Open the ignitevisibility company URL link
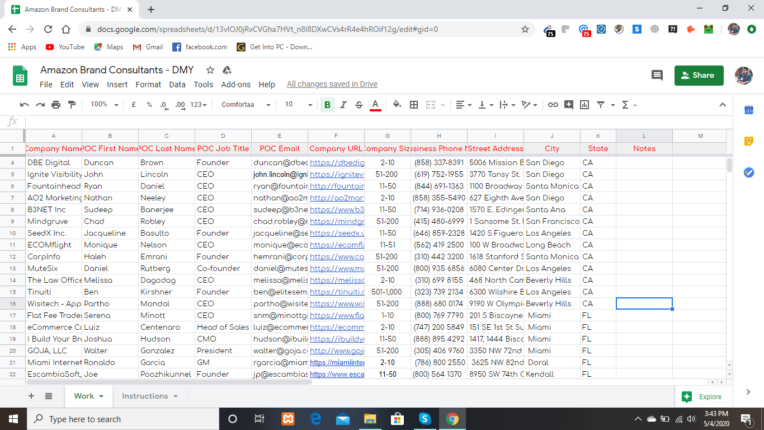This screenshot has width=764, height=430. (x=337, y=174)
